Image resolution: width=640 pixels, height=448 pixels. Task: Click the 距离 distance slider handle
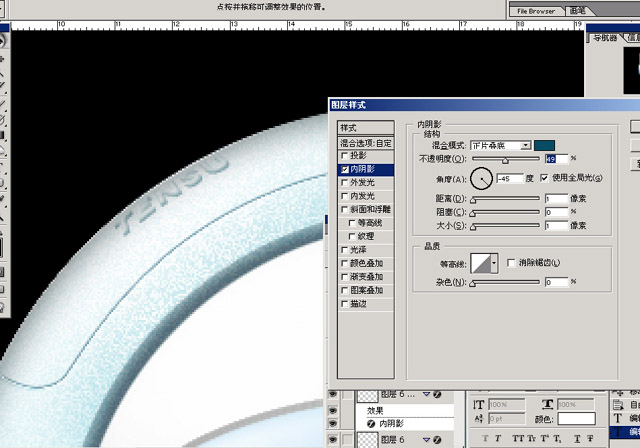[x=473, y=201]
